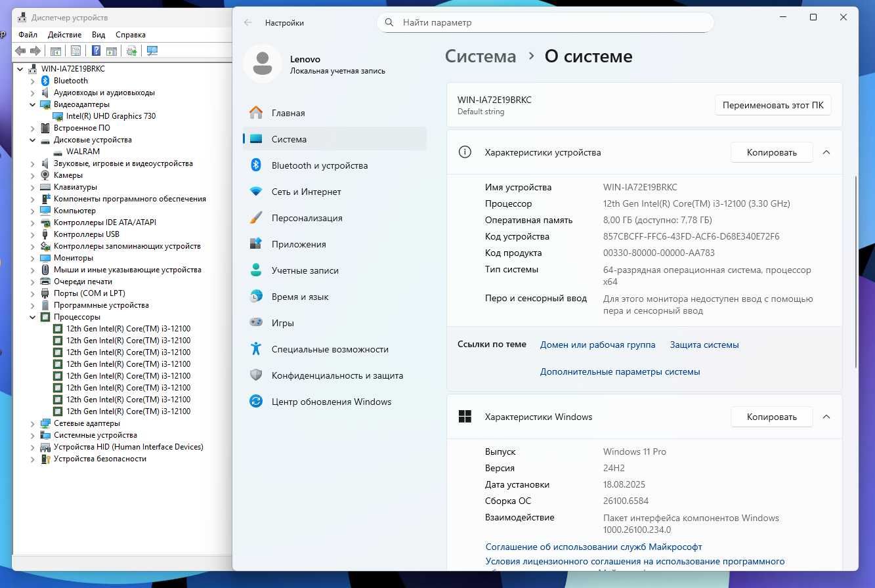Viewport: 875px width, 588px height.
Task: Open Соглашение об использовании служб Майкрософт link
Action: point(593,547)
